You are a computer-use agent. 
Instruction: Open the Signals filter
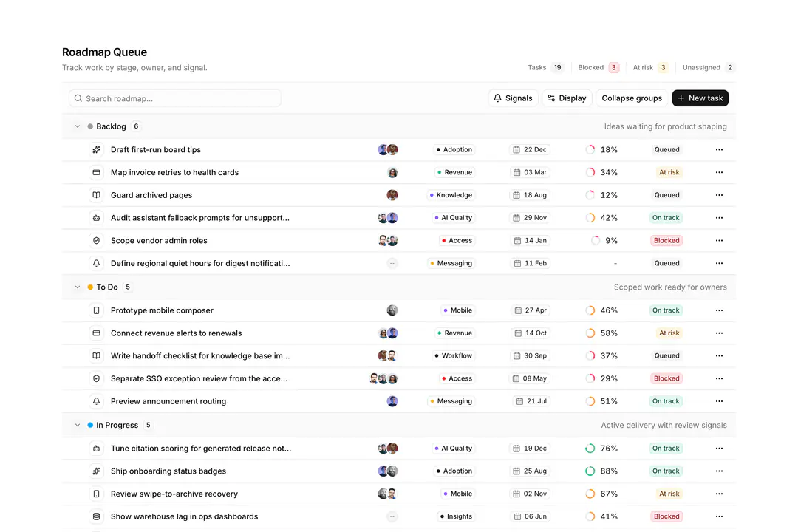pyautogui.click(x=513, y=98)
